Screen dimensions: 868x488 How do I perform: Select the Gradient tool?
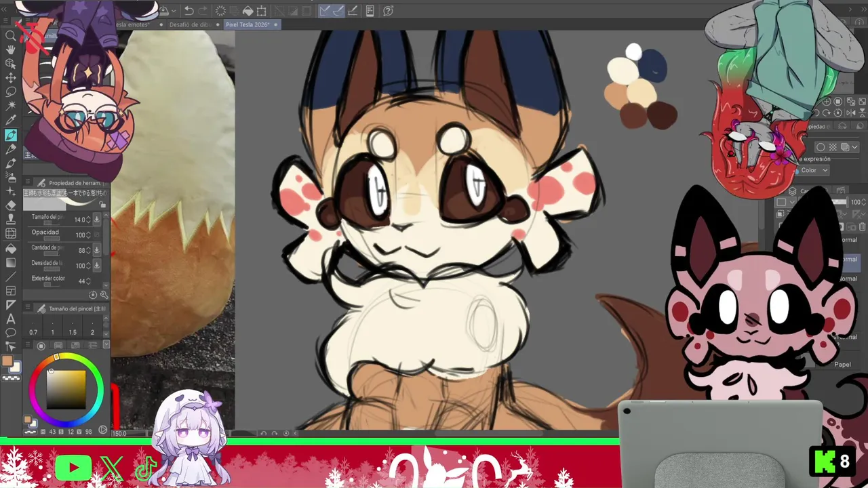tap(10, 262)
